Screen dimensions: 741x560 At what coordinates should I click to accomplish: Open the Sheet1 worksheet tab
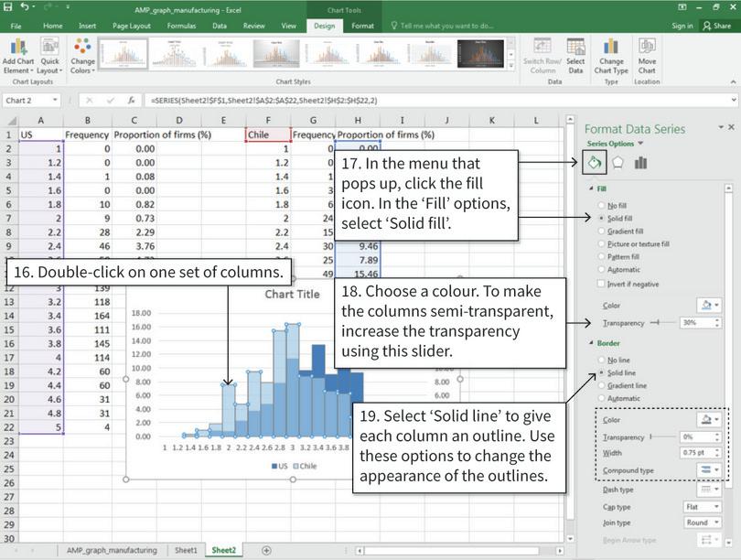coord(186,550)
